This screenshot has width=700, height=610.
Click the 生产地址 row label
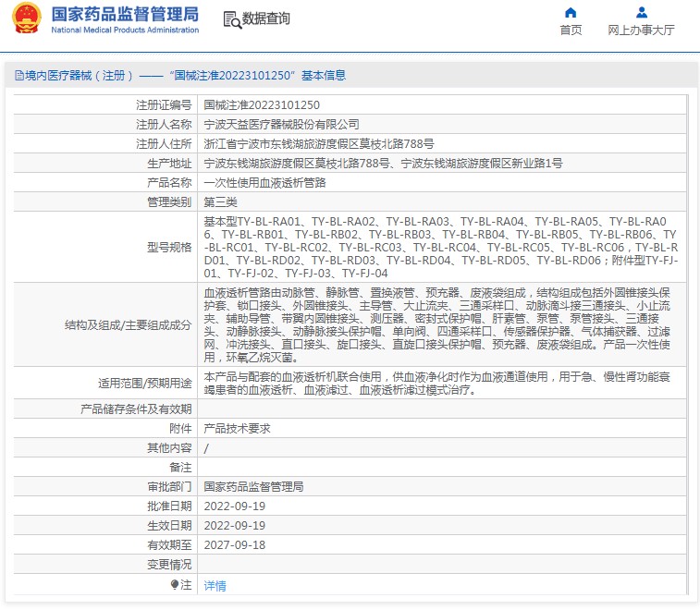pos(169,163)
